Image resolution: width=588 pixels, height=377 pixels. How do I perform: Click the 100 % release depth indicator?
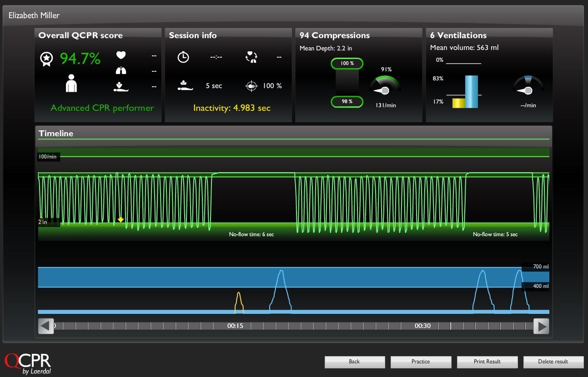347,64
